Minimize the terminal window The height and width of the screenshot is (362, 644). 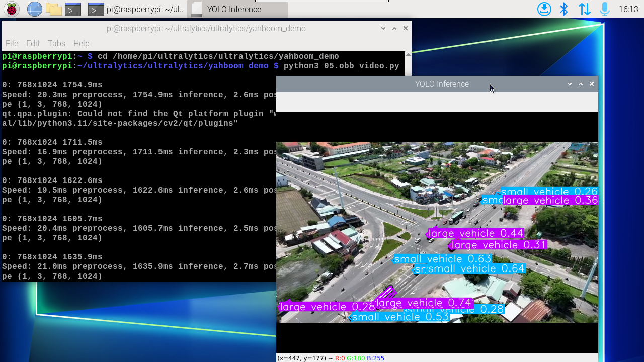coord(383,28)
